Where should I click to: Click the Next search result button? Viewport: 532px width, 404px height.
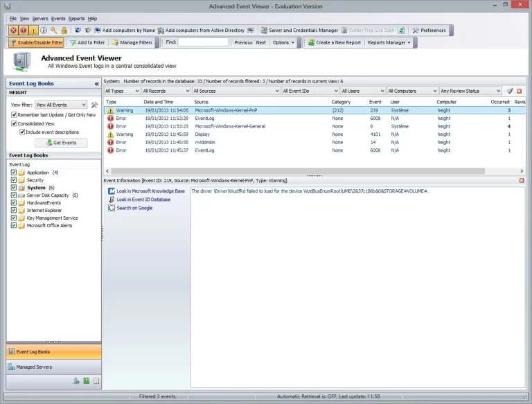click(x=260, y=42)
